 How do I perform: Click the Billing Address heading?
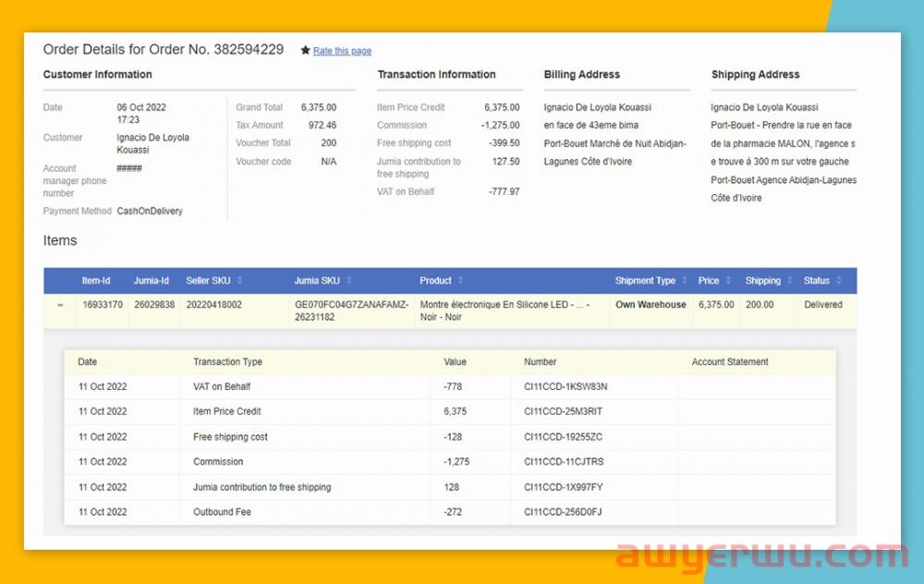(x=581, y=74)
